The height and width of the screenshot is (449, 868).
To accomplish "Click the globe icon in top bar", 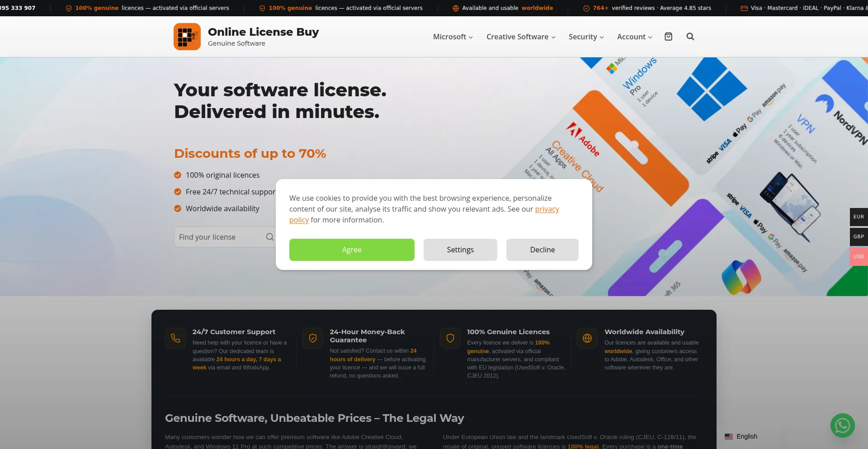I will tap(456, 8).
